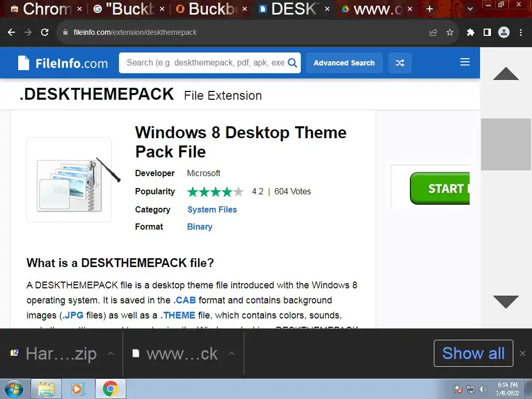Click the Action Center flag tray icon
This screenshot has width=532, height=399.
point(458,389)
